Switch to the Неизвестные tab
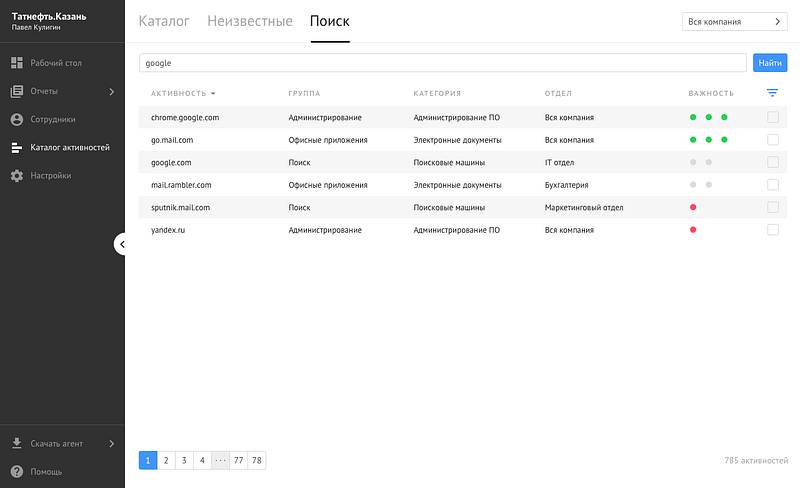The width and height of the screenshot is (800, 488). click(250, 21)
